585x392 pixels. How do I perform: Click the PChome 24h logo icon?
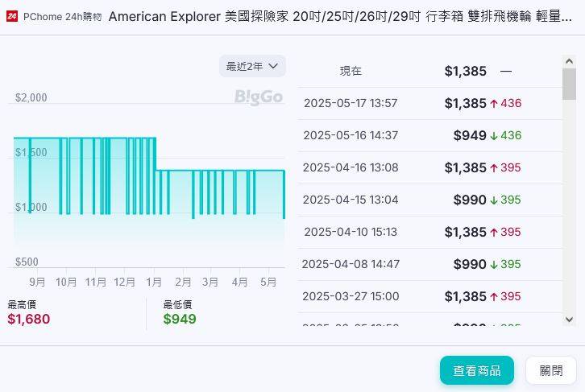coord(11,16)
